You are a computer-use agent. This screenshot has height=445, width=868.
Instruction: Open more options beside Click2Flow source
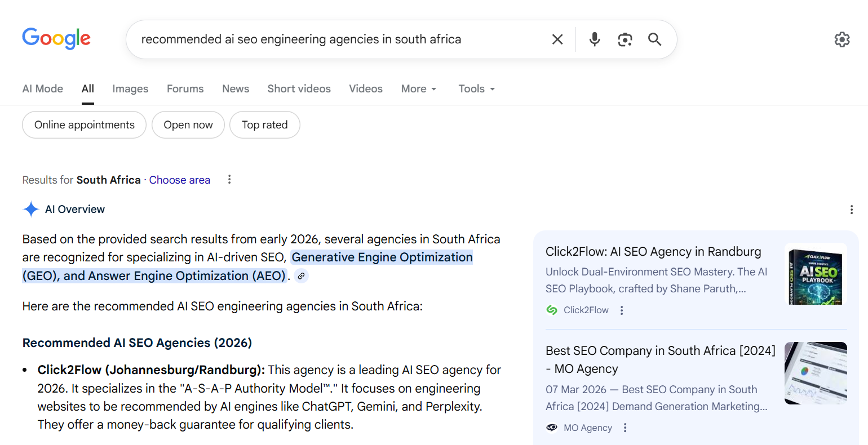click(622, 310)
